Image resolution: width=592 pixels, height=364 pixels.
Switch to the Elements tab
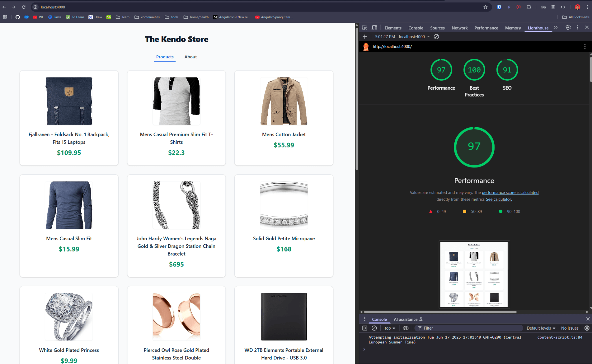[x=393, y=28]
